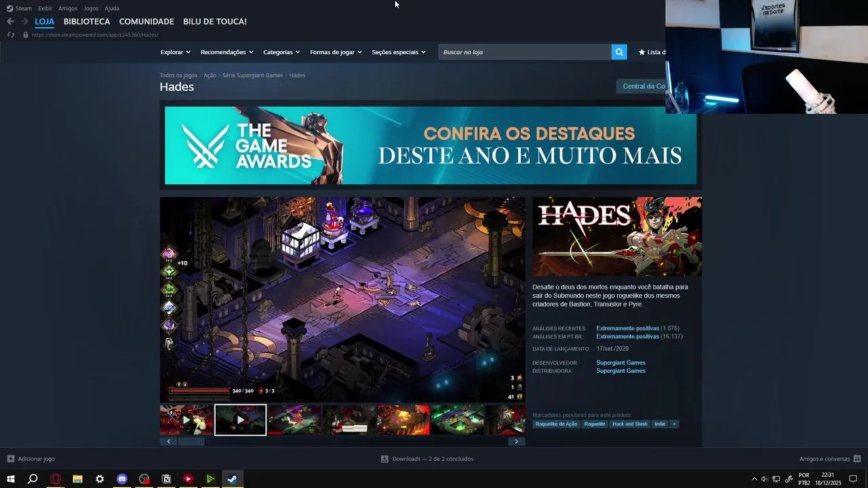Open the Amigos e conversas chat icon
Viewport: 868px width, 488px height.
coord(857,459)
